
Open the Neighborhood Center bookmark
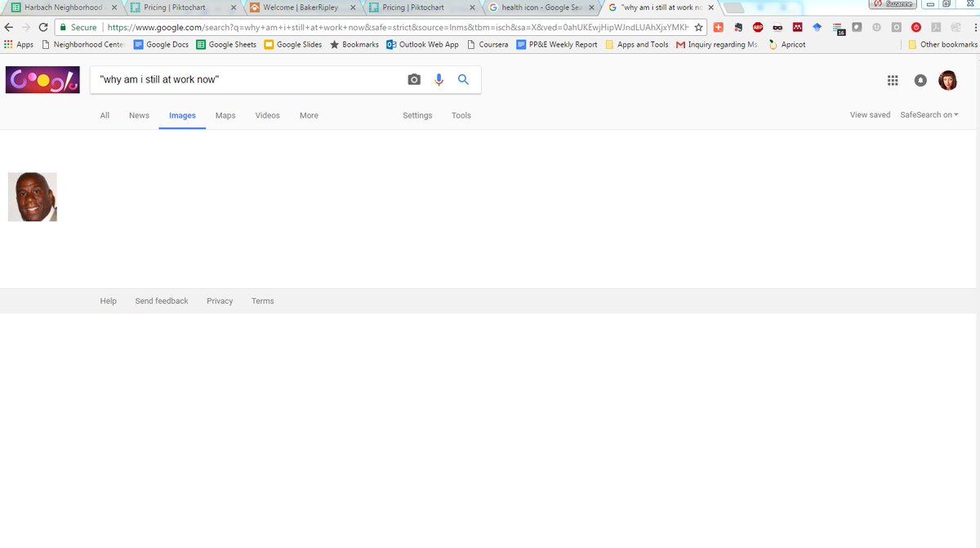pyautogui.click(x=82, y=44)
